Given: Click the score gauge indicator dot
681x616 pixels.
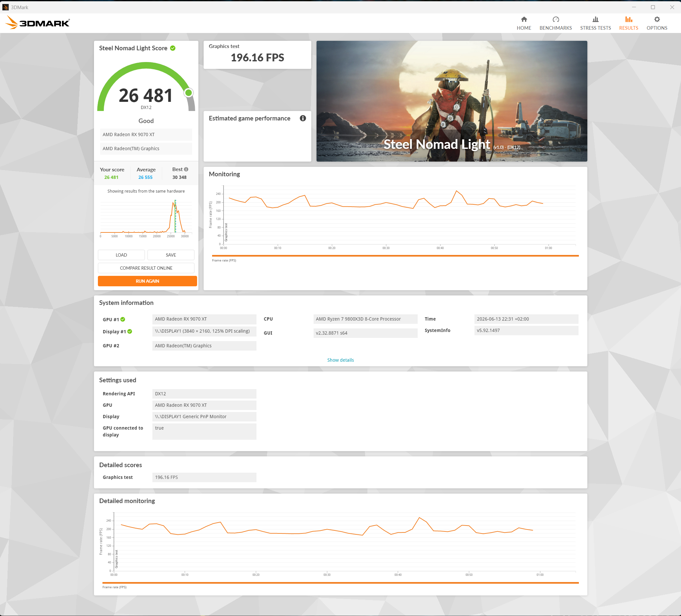Looking at the screenshot, I should click(189, 93).
